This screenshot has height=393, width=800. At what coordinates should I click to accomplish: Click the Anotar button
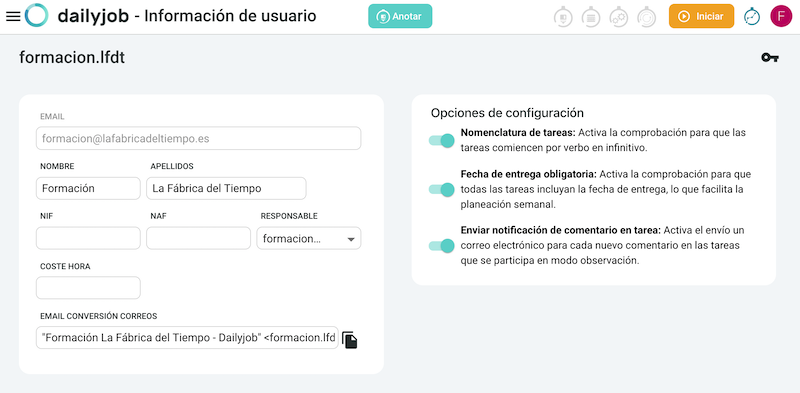[x=400, y=16]
